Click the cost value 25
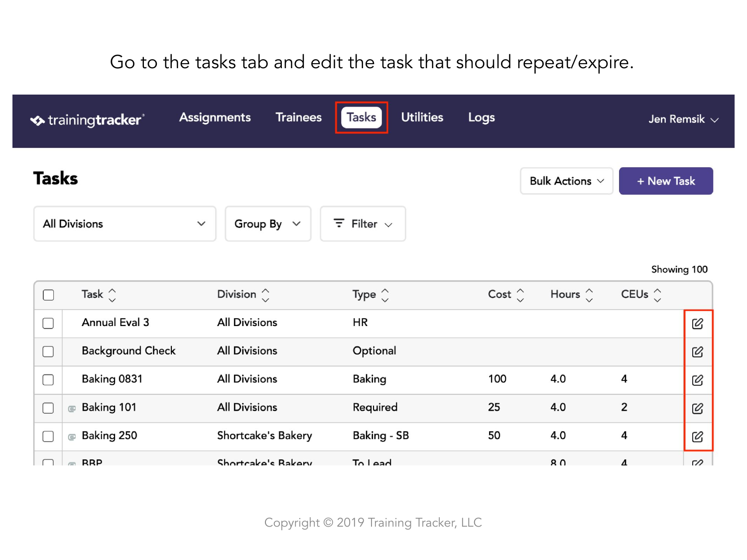The width and height of the screenshot is (747, 560). tap(494, 408)
